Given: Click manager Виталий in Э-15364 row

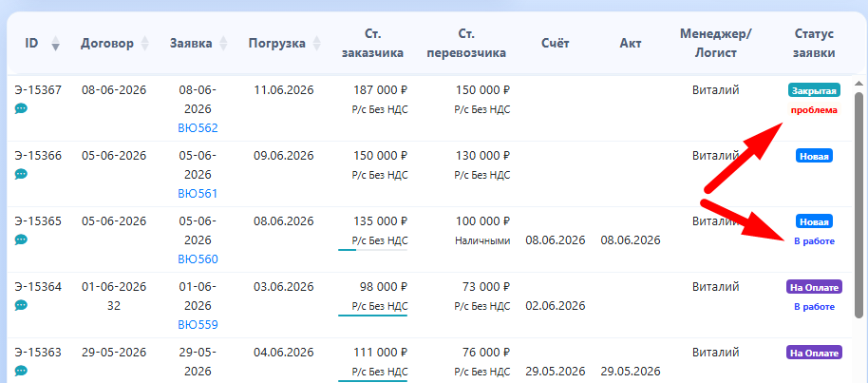Looking at the screenshot, I should (x=716, y=287).
